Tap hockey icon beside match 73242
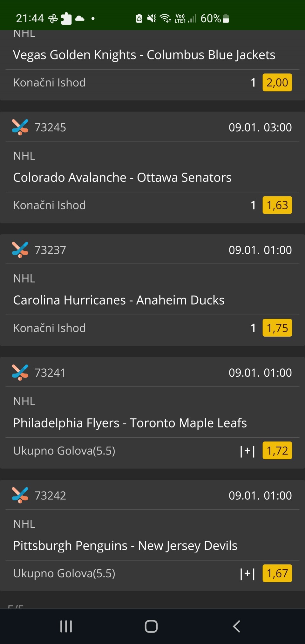The width and height of the screenshot is (305, 644). 20,495
